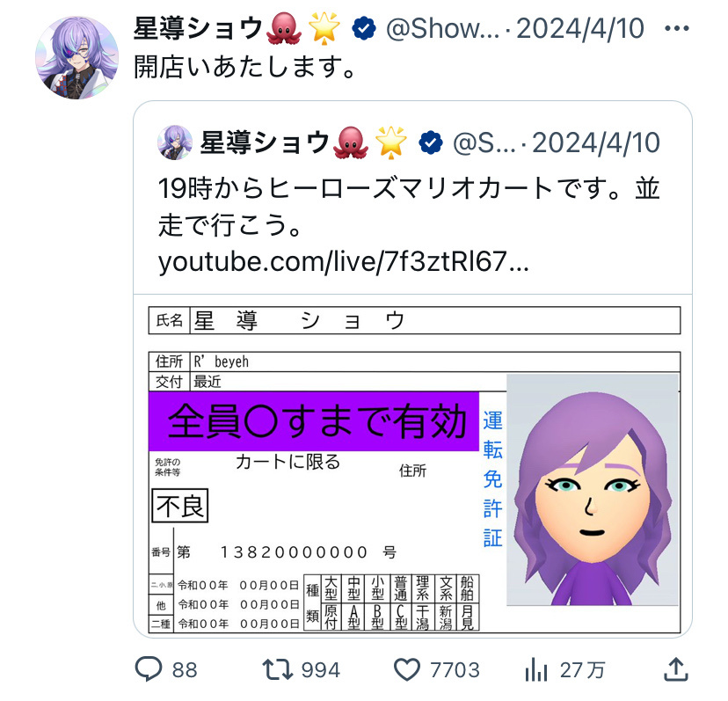728x701 pixels.
Task: Retweet this post via repost icon
Action: tap(277, 669)
